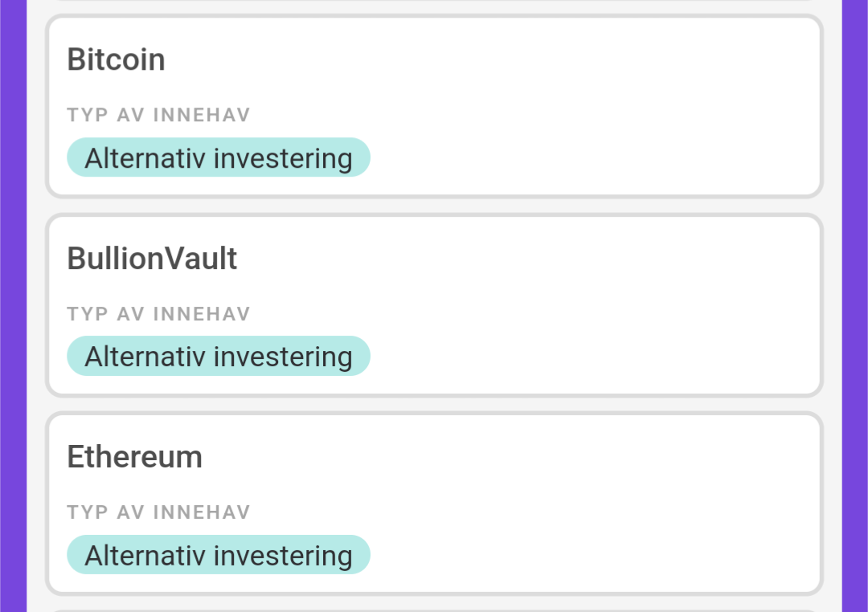
Task: Click the Ethereum heading text
Action: tap(134, 457)
